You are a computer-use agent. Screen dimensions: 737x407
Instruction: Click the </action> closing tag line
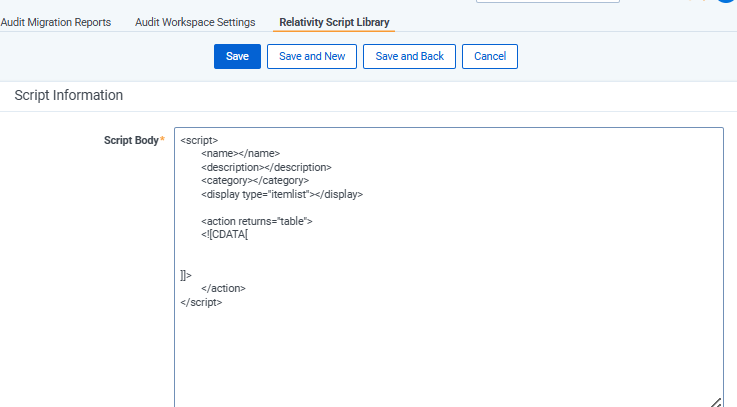tap(223, 288)
